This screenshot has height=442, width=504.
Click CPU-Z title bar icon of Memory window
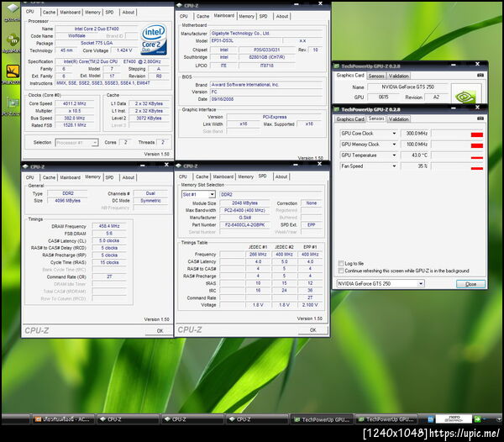tap(26, 166)
